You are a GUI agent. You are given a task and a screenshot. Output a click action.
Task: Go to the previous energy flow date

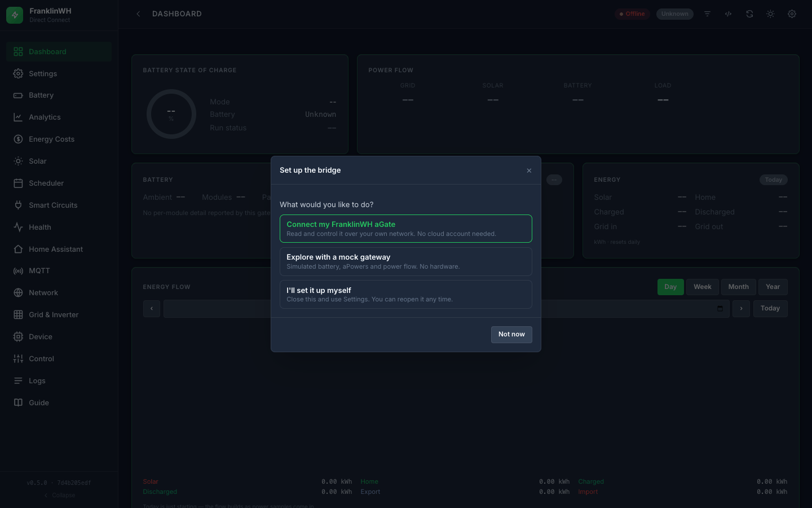tap(151, 309)
